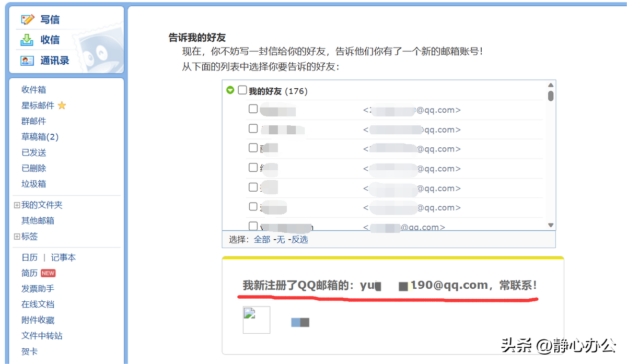Click the star icon beside 星标邮件
Viewport: 627px width, 364px height.
coord(62,105)
